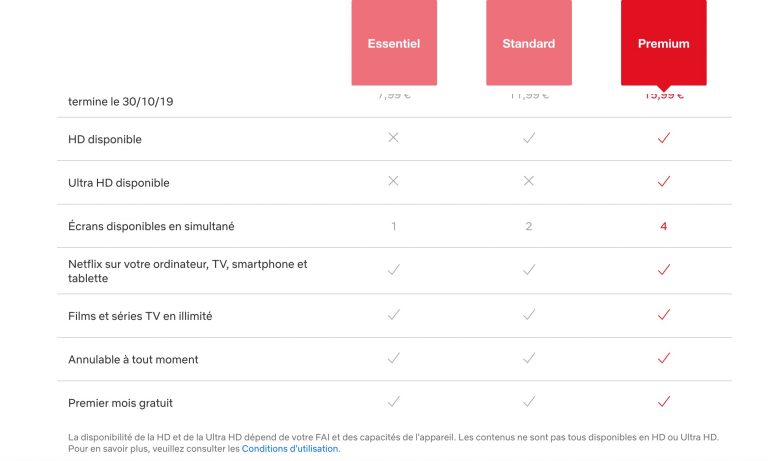Click the Standard Ultra HD cross icon
Screen dimensions: 768x461
[x=528, y=182]
